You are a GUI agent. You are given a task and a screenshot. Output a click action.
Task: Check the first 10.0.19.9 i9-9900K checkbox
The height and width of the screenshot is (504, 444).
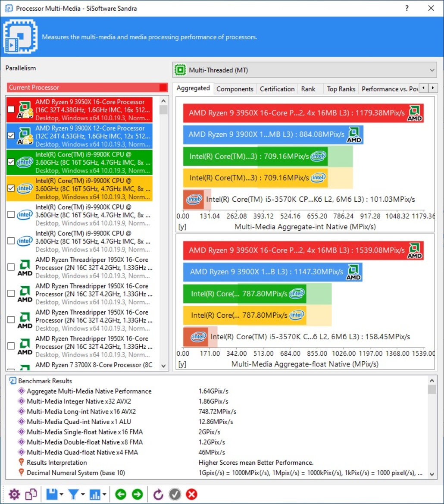(11, 214)
